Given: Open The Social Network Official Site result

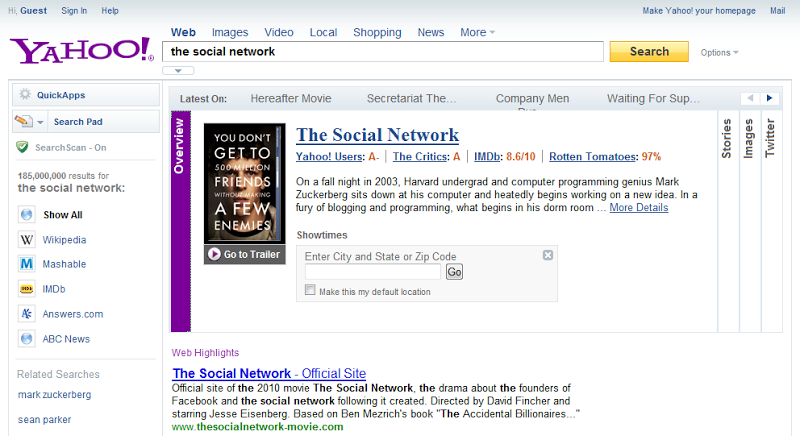Looking at the screenshot, I should click(x=269, y=373).
